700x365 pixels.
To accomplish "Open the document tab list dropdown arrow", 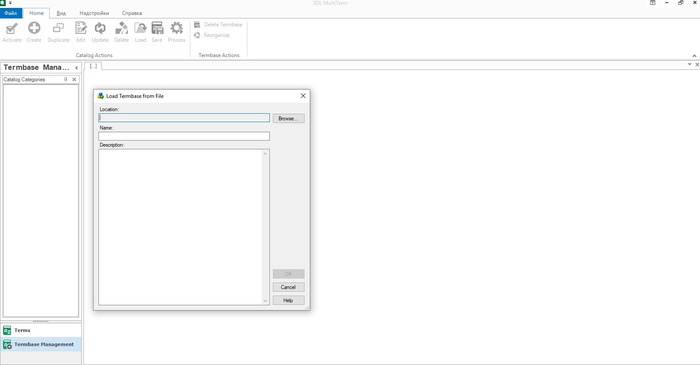I will (689, 65).
